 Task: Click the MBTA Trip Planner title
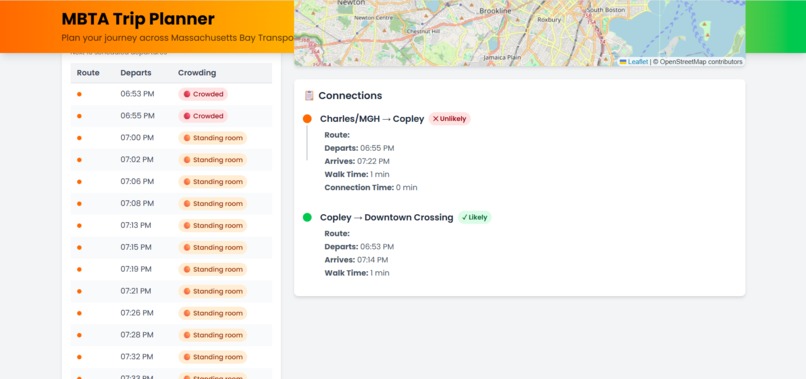click(138, 19)
